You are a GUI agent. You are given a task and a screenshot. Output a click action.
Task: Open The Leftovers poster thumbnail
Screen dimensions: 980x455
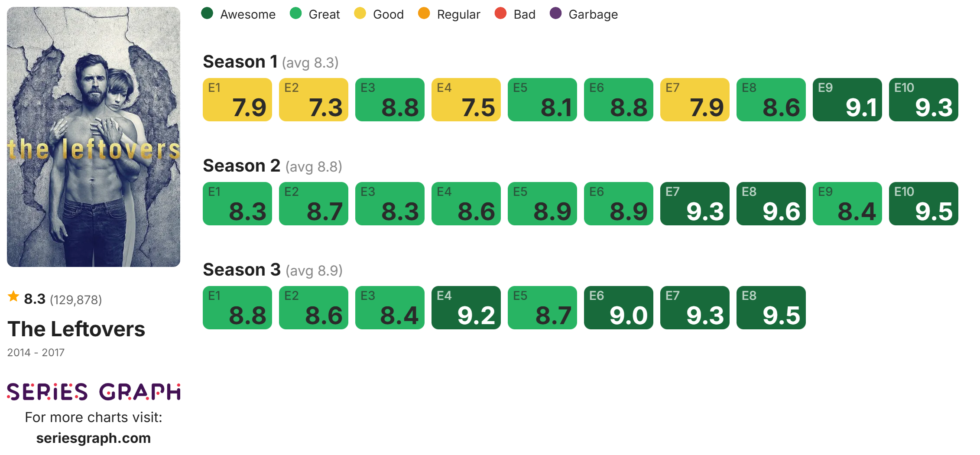coord(94,137)
